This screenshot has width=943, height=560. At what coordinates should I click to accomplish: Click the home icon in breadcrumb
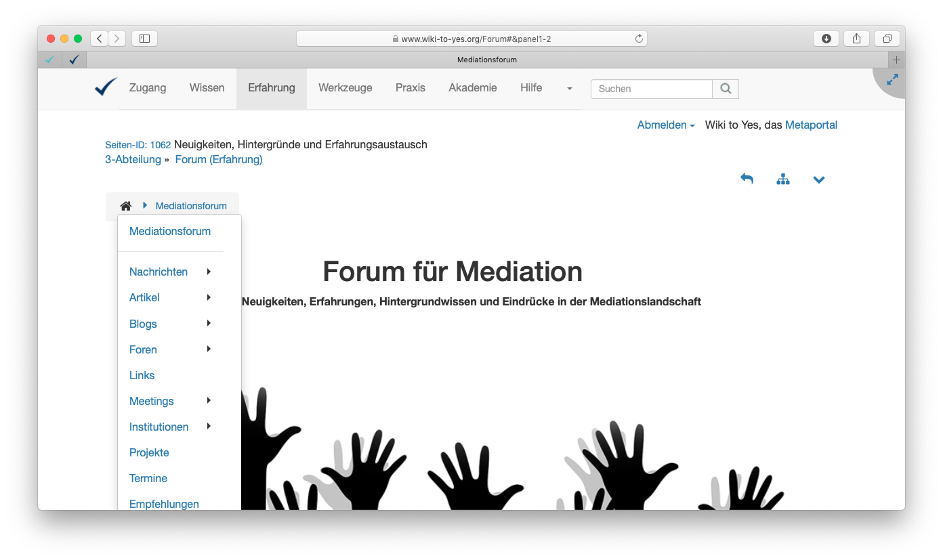(x=125, y=206)
